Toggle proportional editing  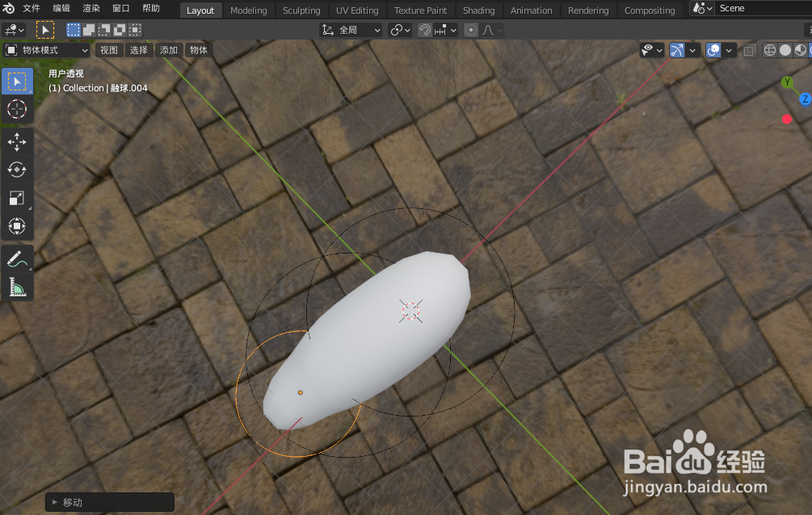click(469, 30)
